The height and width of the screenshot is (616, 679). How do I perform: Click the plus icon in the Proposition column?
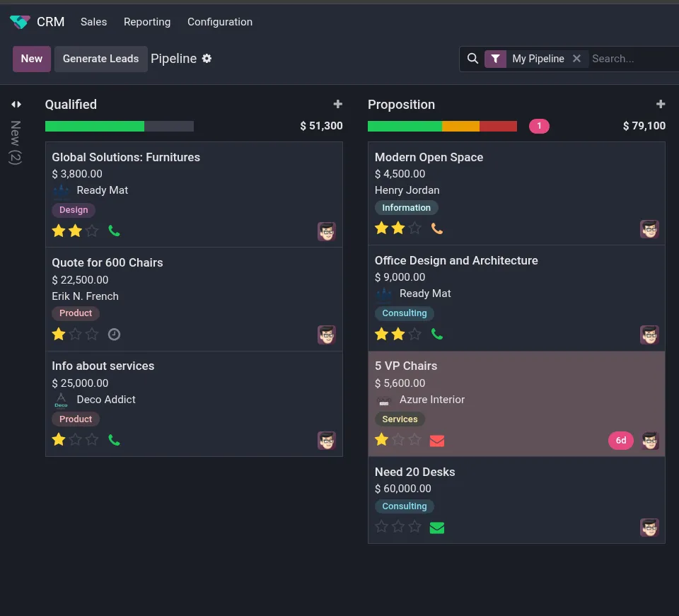(x=660, y=105)
